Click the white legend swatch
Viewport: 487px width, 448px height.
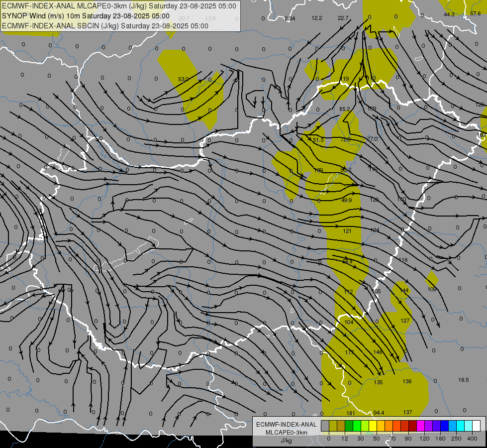[x=477, y=426]
